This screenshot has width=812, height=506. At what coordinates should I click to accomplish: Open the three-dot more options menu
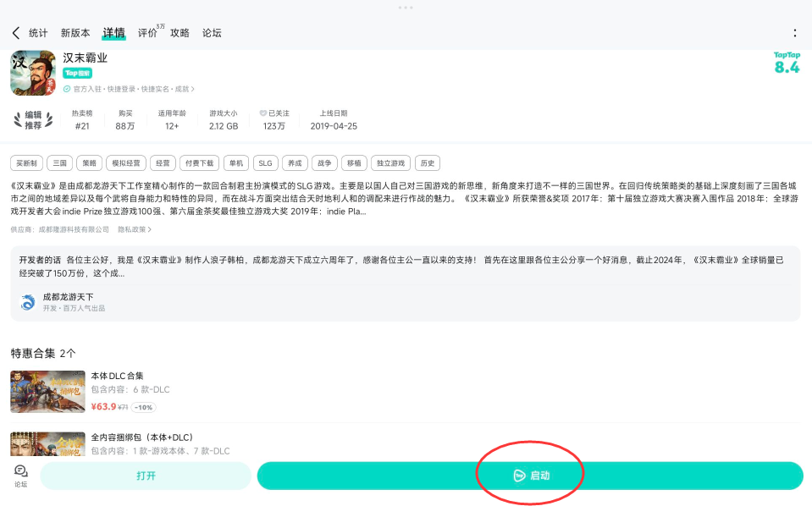794,33
